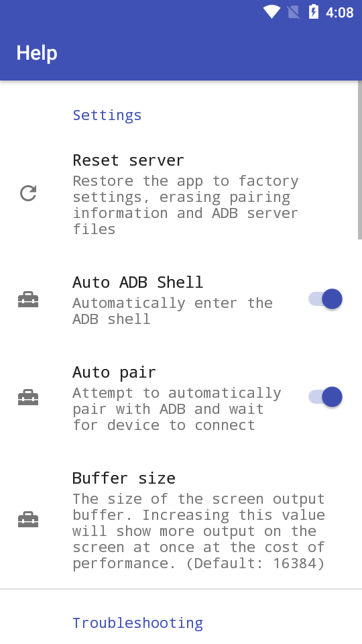The height and width of the screenshot is (644, 362).
Task: Open the Reset server option
Action: [181, 193]
